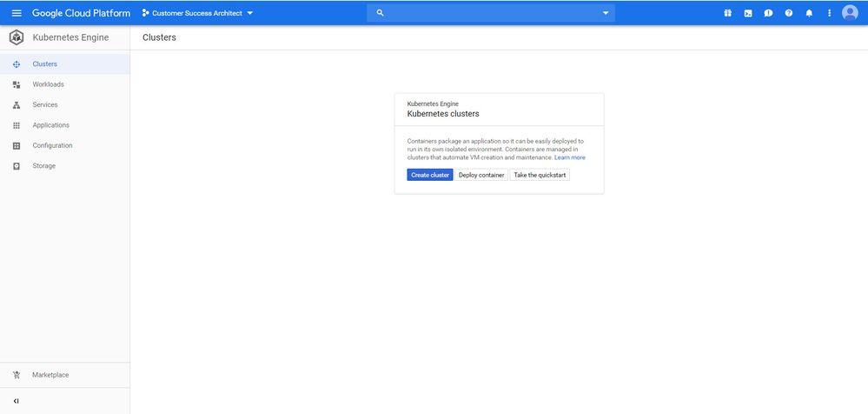Click the Kubernetes Engine hexagon logo

(x=17, y=37)
